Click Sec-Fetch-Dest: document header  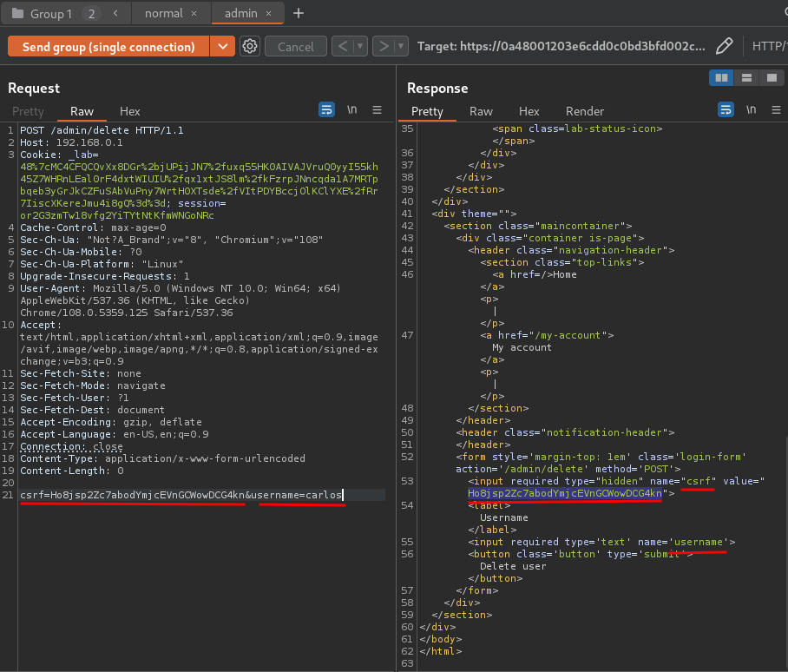click(92, 410)
